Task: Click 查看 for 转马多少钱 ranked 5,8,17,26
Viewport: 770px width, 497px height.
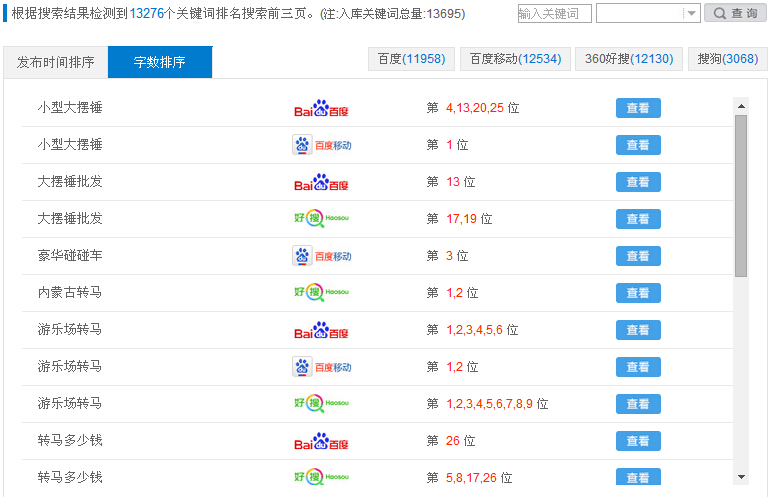Action: coord(638,476)
